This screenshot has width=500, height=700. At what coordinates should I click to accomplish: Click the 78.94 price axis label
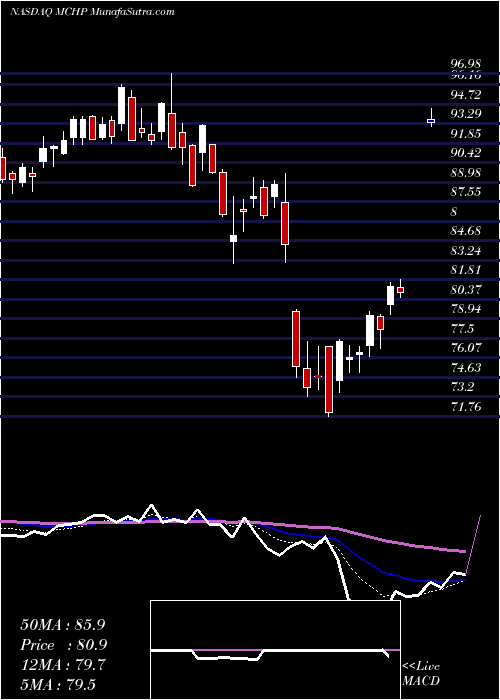pos(466,309)
